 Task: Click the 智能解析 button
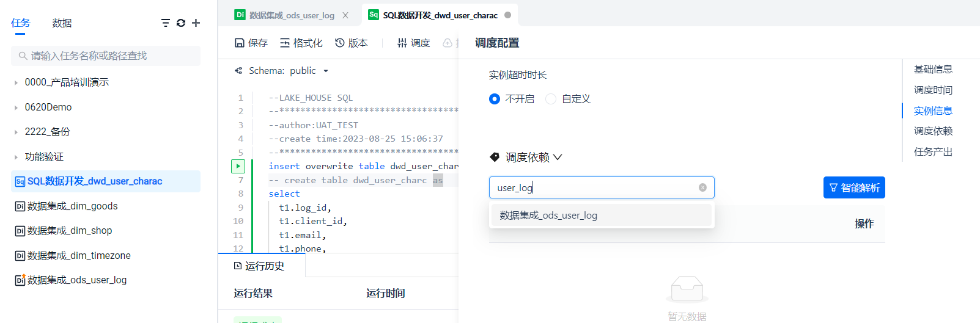tap(853, 187)
